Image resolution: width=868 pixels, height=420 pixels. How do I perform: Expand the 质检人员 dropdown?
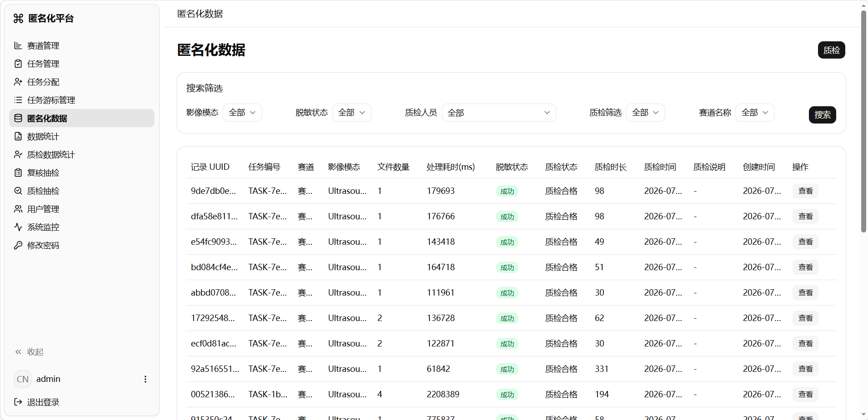point(499,113)
